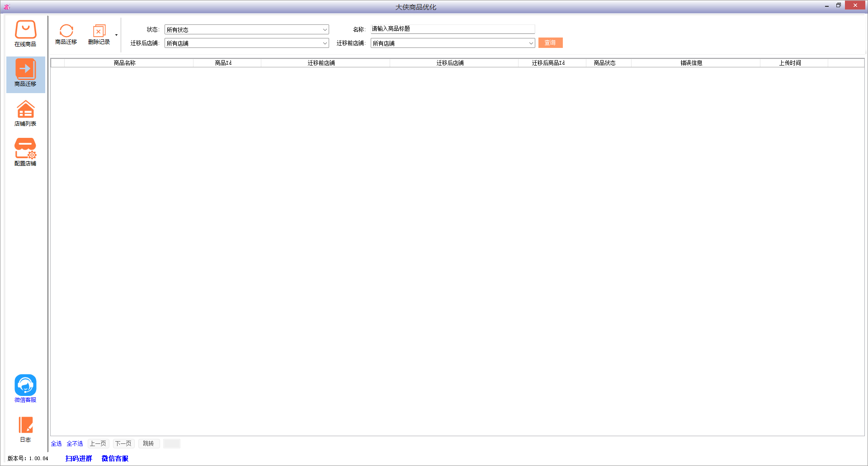Click the 跳转 jump button
The height and width of the screenshot is (466, 868).
click(149, 443)
